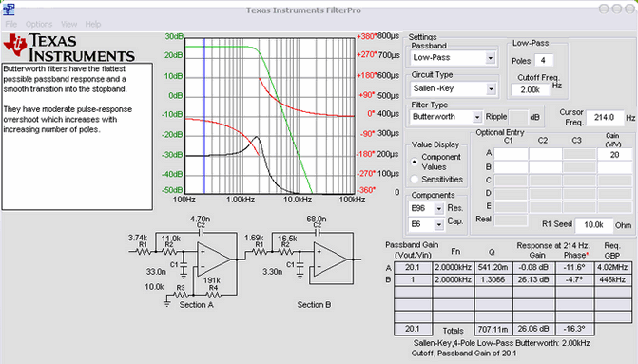Open the E6 capacitor series dropdown
The width and height of the screenshot is (638, 364).
pyautogui.click(x=438, y=224)
